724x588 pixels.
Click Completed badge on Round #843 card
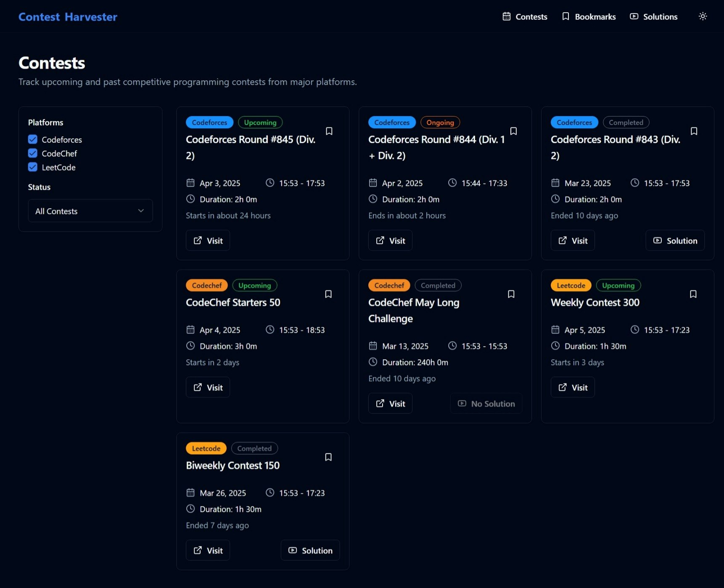[x=626, y=122]
